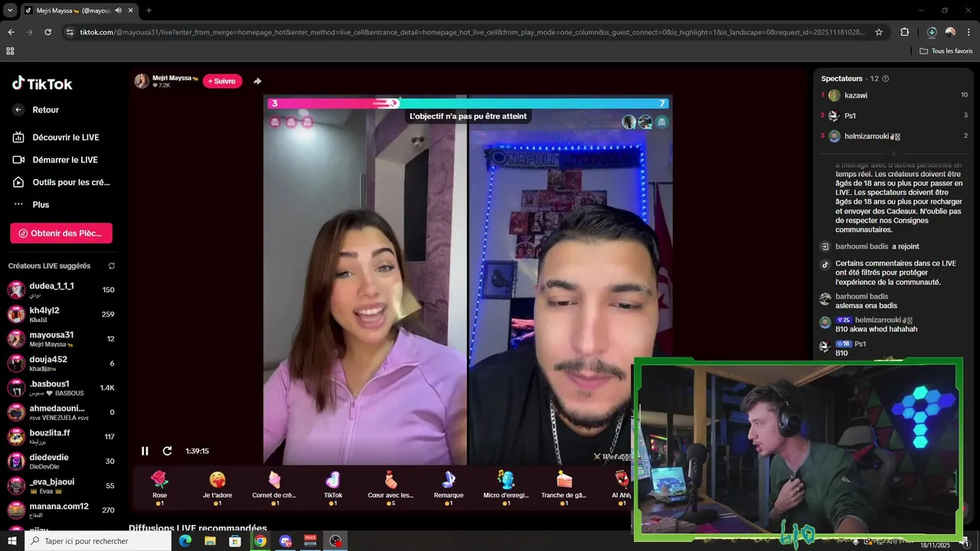
Task: Click the tiktok.com address bar
Action: (x=472, y=32)
